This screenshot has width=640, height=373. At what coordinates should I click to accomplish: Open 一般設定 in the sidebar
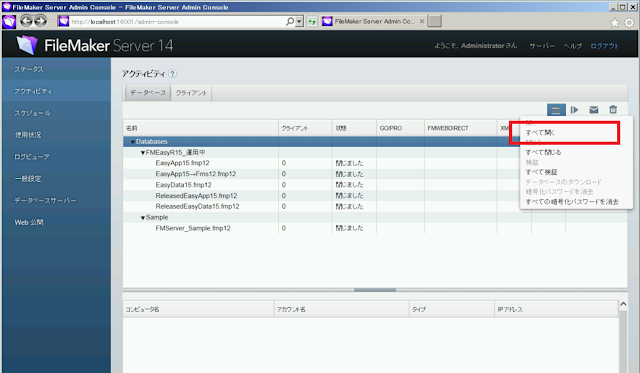point(56,178)
